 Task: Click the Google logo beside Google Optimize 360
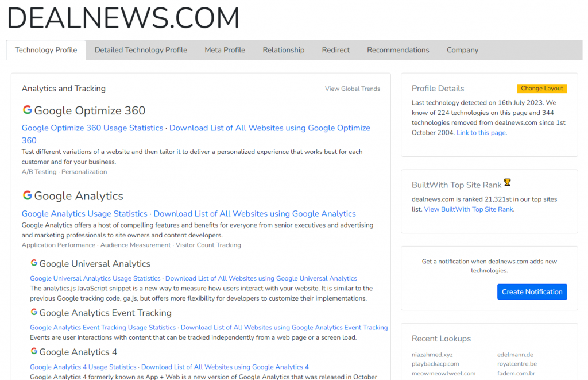pos(27,110)
